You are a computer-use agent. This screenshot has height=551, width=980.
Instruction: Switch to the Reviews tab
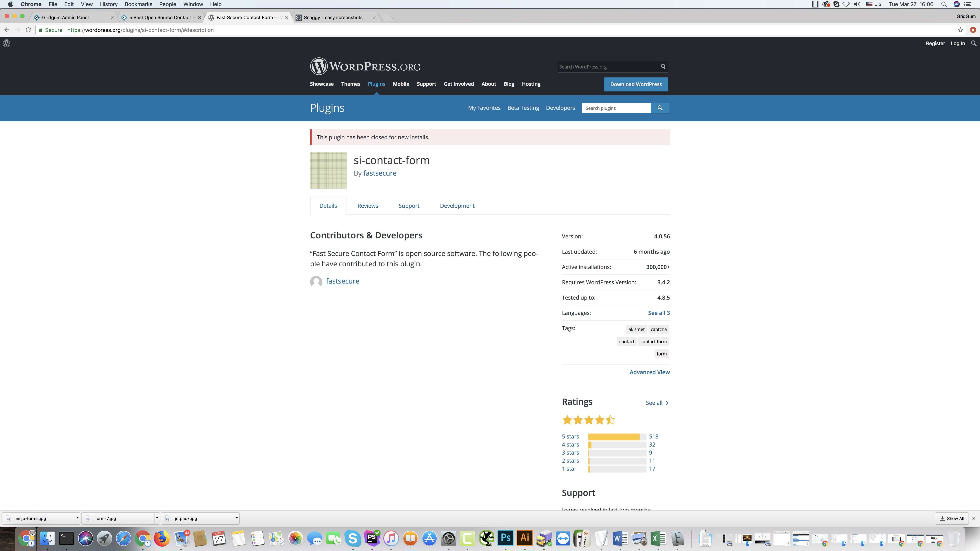[x=367, y=206]
